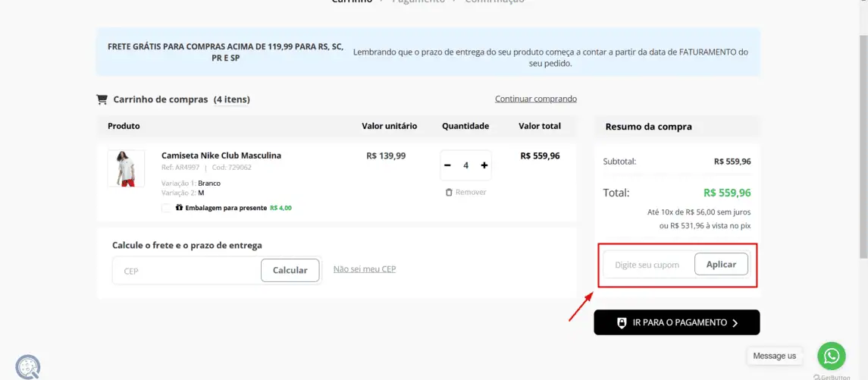Screen dimensions: 868x380
Task: Click IR PARA O PAGAMENTO button
Action: pos(676,322)
